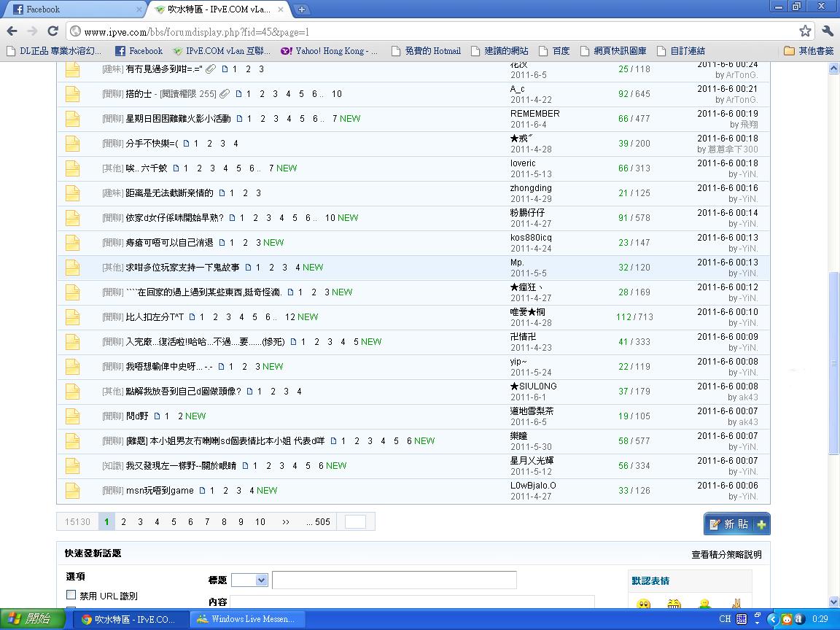
Task: Enable the 禁用 URL 識別 checkbox
Action: [x=71, y=595]
